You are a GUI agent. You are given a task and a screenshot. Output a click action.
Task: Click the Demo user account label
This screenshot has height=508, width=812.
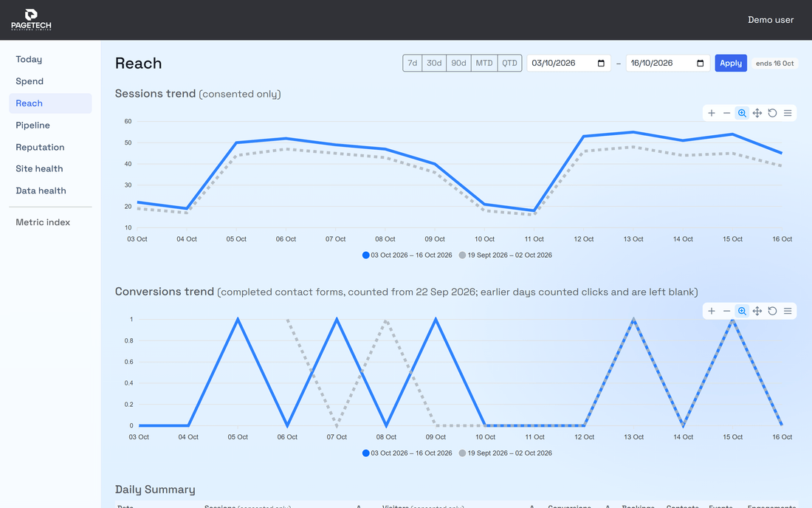click(771, 20)
